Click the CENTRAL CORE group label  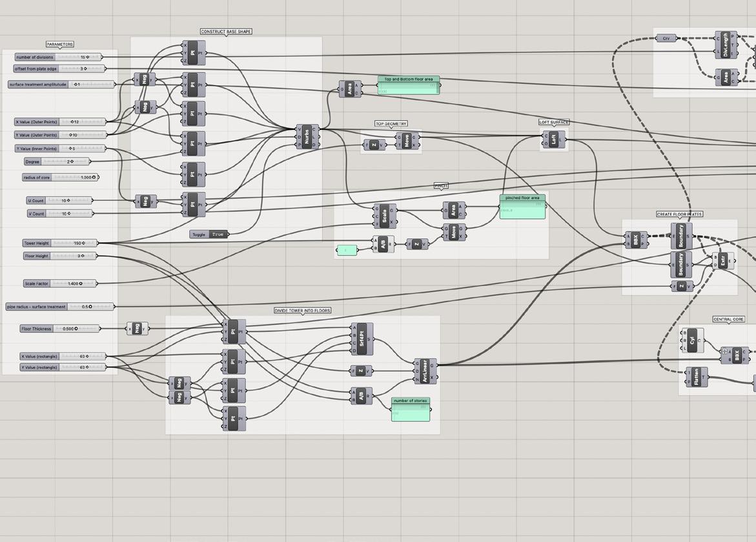pos(728,319)
